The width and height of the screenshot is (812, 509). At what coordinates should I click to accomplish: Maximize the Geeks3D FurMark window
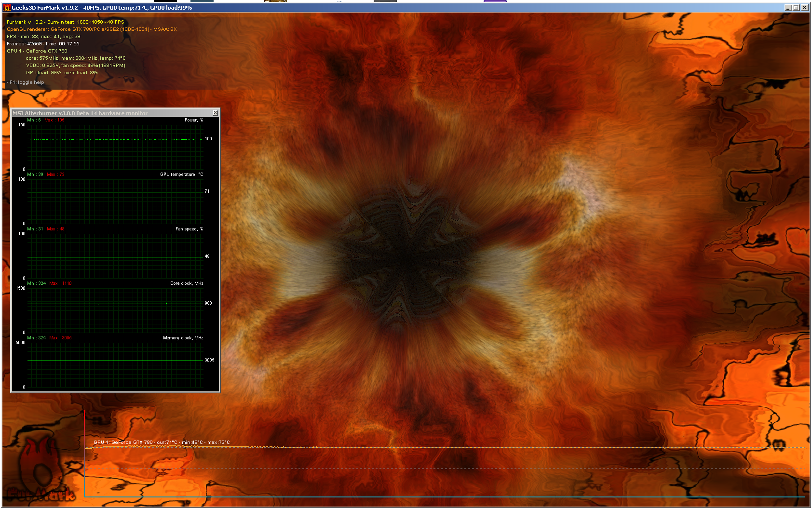click(x=796, y=8)
